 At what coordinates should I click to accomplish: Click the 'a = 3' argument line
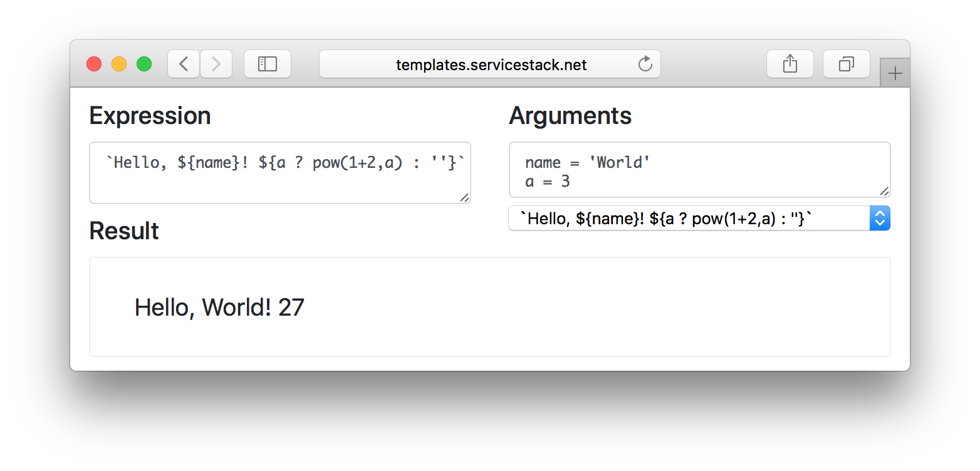(548, 182)
